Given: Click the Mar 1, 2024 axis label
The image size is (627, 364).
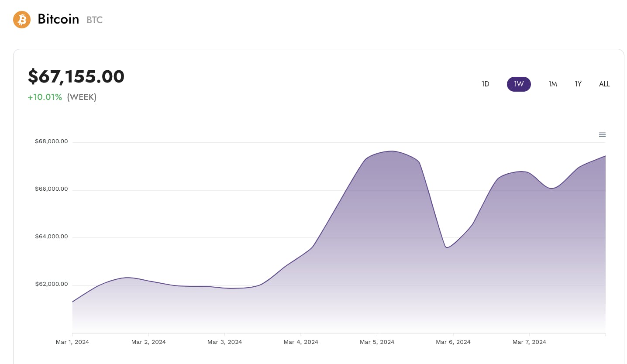Looking at the screenshot, I should [72, 342].
